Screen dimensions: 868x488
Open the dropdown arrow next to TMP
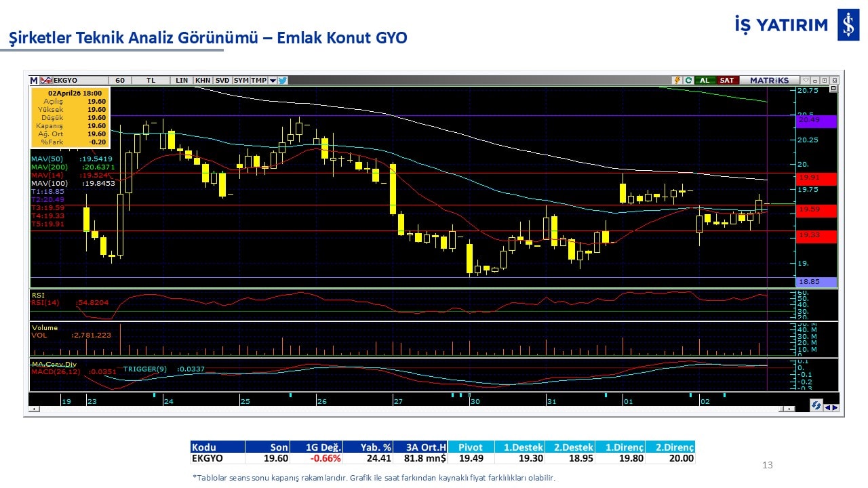pyautogui.click(x=273, y=80)
